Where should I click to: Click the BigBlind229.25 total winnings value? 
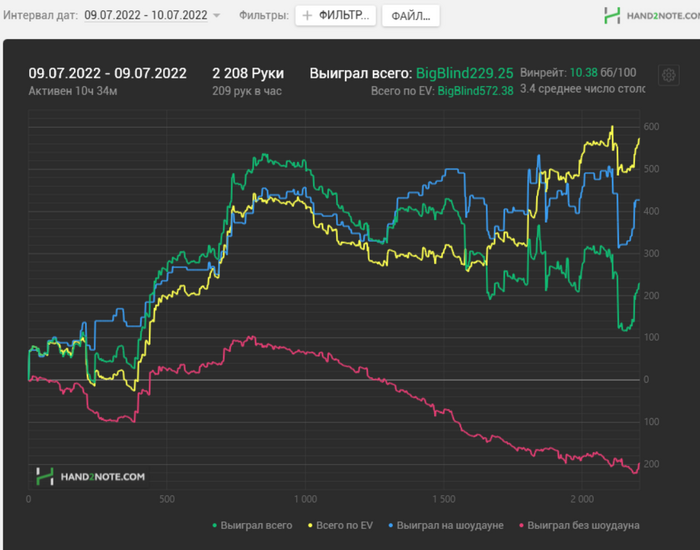coord(464,73)
